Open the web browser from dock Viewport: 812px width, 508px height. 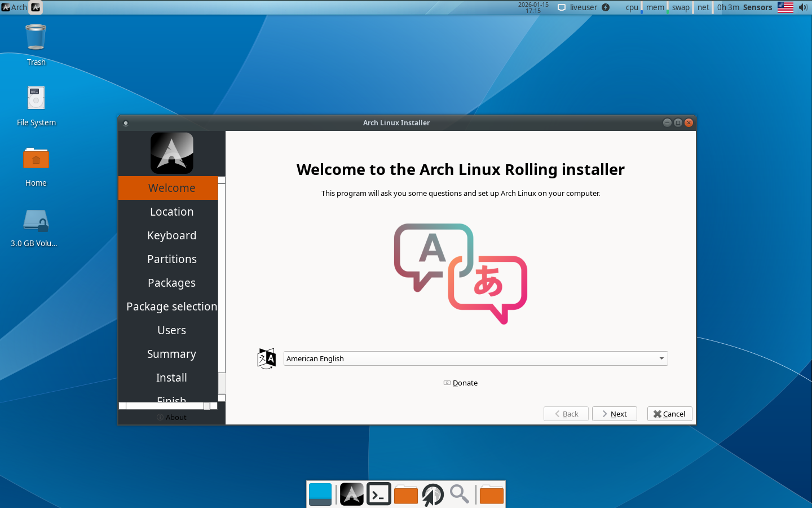click(433, 494)
